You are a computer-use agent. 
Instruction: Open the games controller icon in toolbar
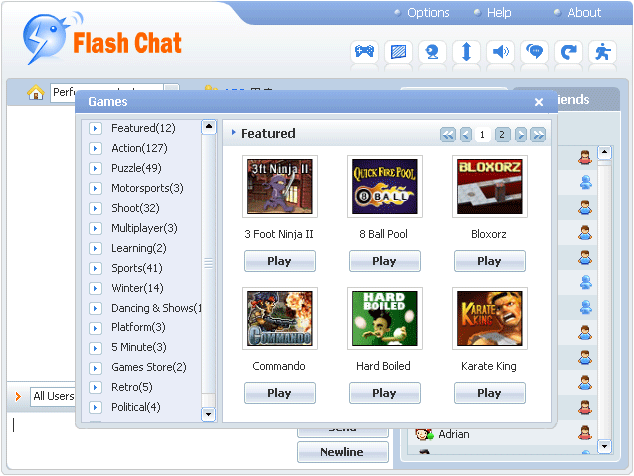click(x=364, y=52)
